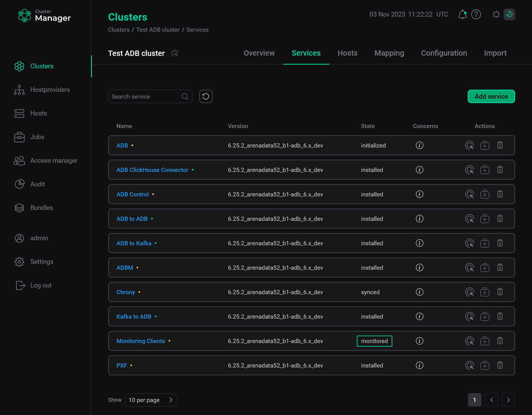Add component to ADB service row
This screenshot has width=532, height=415.
tap(485, 145)
